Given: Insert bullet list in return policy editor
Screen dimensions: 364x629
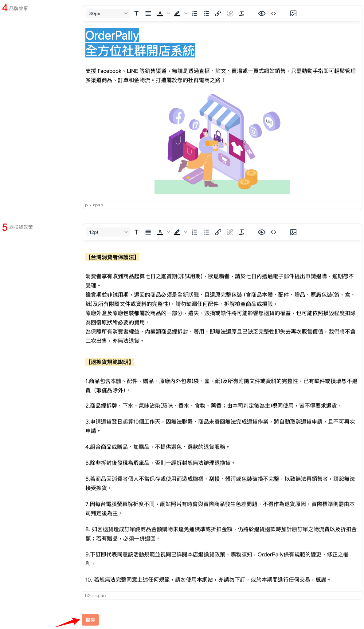Looking at the screenshot, I should 206,232.
